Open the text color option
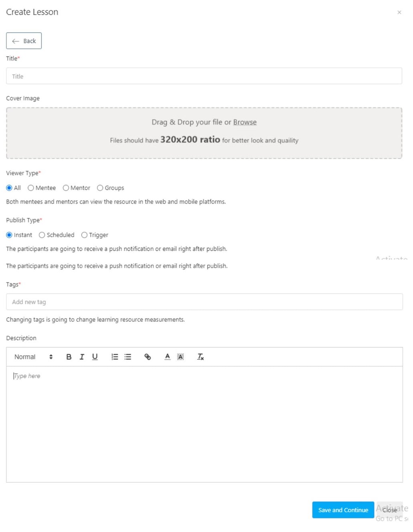Viewport: 413px width, 532px height. coord(167,357)
